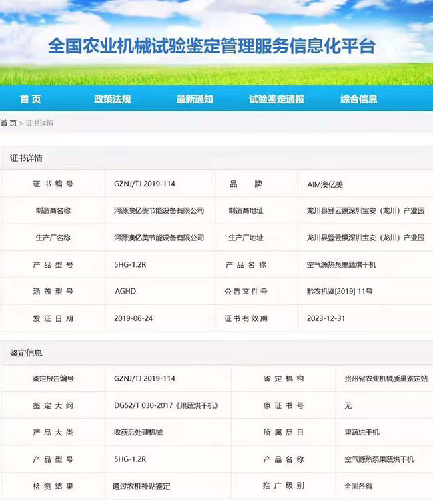
Task: Select 产品名称 value 空气源热泵果蔬烘干机 in 证书详情
Action: pyautogui.click(x=341, y=264)
